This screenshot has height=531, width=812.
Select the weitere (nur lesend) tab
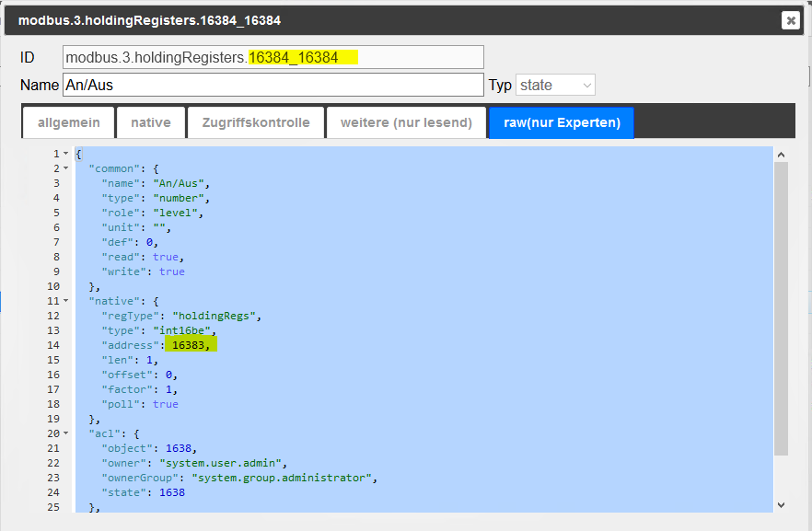(406, 122)
